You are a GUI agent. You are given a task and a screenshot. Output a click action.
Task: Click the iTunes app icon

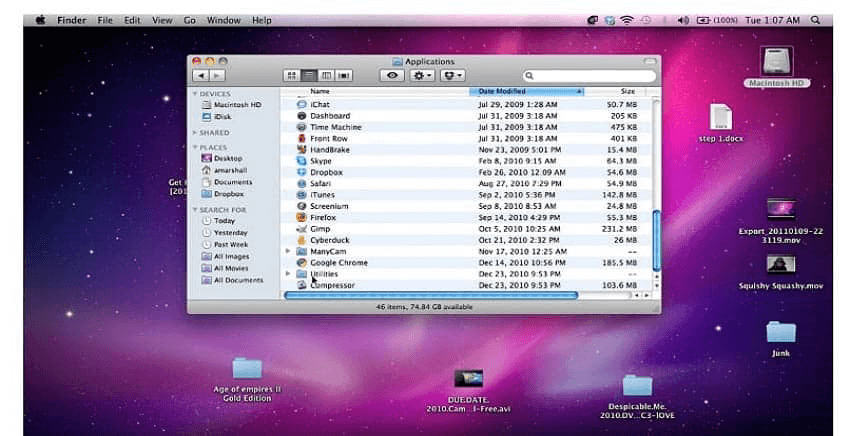[302, 195]
